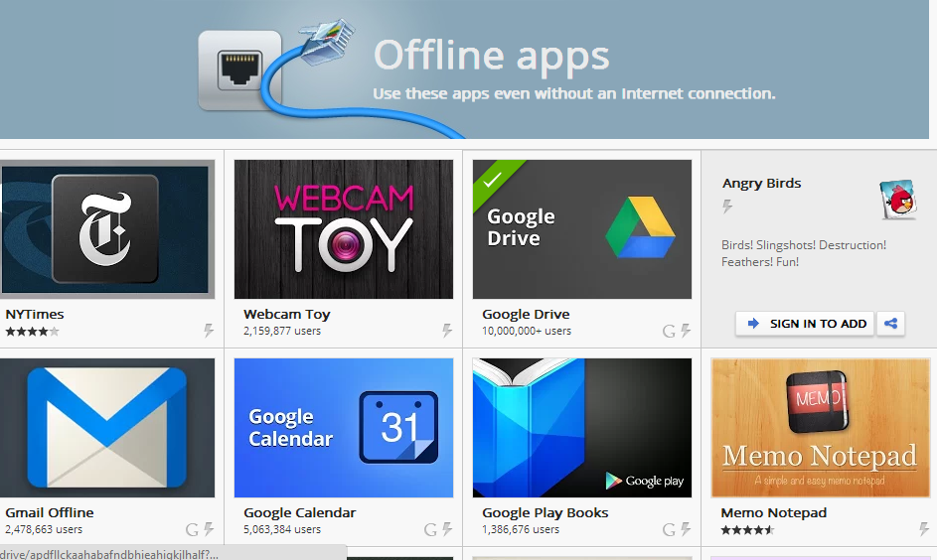Viewport: 937px width, 560px height.
Task: Click the offline lightning icon on Google Drive
Action: [x=685, y=331]
